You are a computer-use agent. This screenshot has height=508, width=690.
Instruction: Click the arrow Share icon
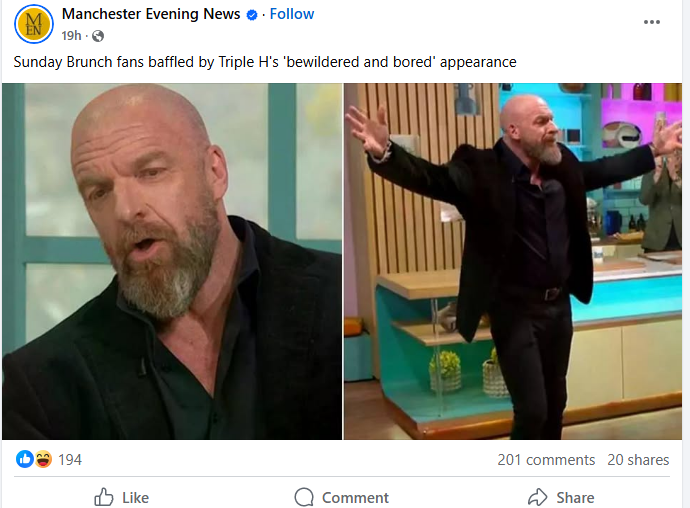(538, 497)
